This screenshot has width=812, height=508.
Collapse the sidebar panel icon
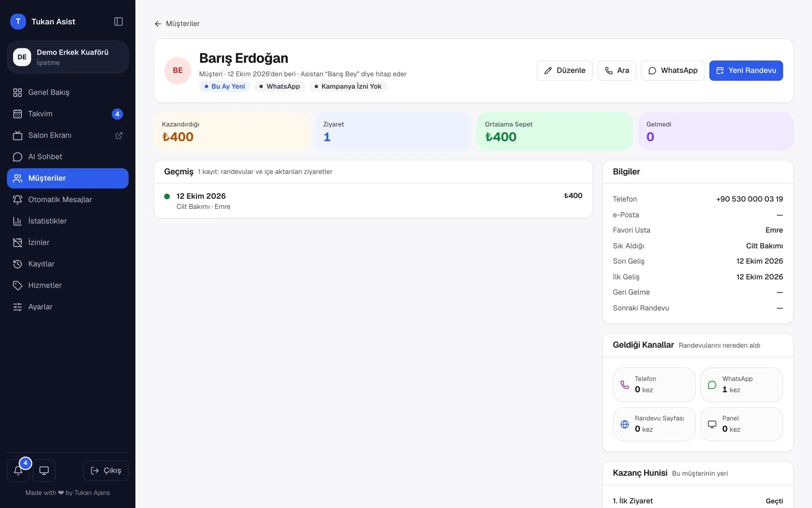tap(118, 21)
